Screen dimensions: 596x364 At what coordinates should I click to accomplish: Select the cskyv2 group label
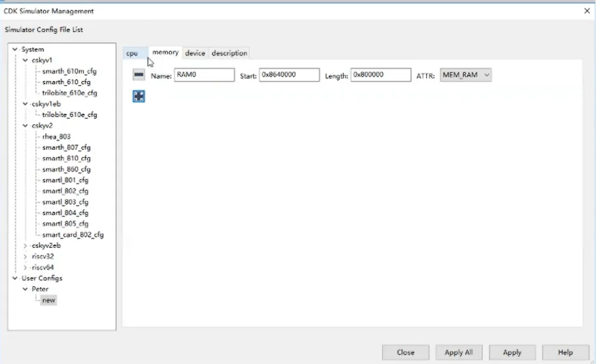42,126
